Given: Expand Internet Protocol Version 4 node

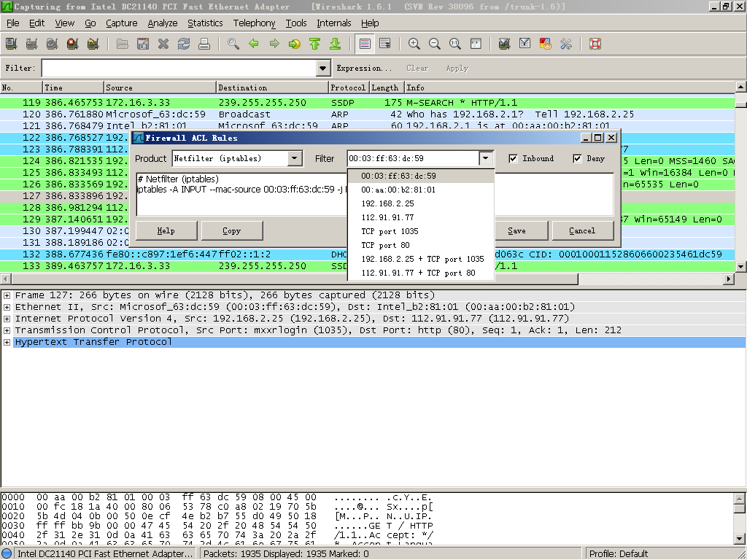Looking at the screenshot, I should [x=7, y=319].
